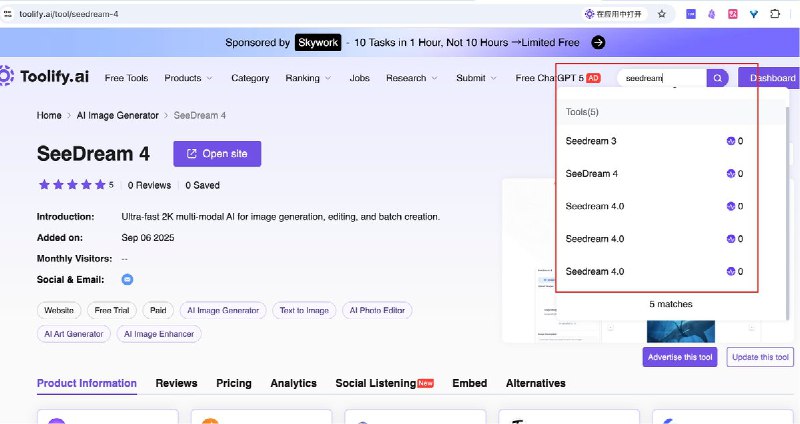Click the email icon next to Social & Email
The width and height of the screenshot is (800, 424).
[127, 280]
